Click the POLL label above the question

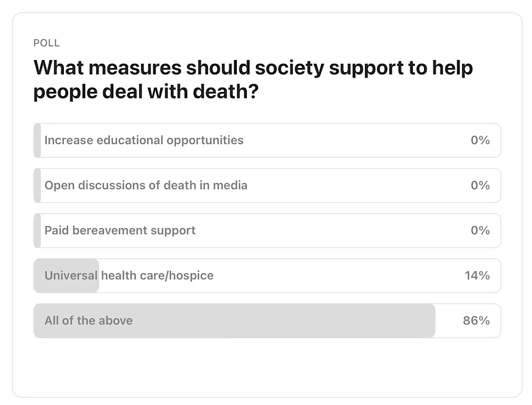pyautogui.click(x=46, y=43)
